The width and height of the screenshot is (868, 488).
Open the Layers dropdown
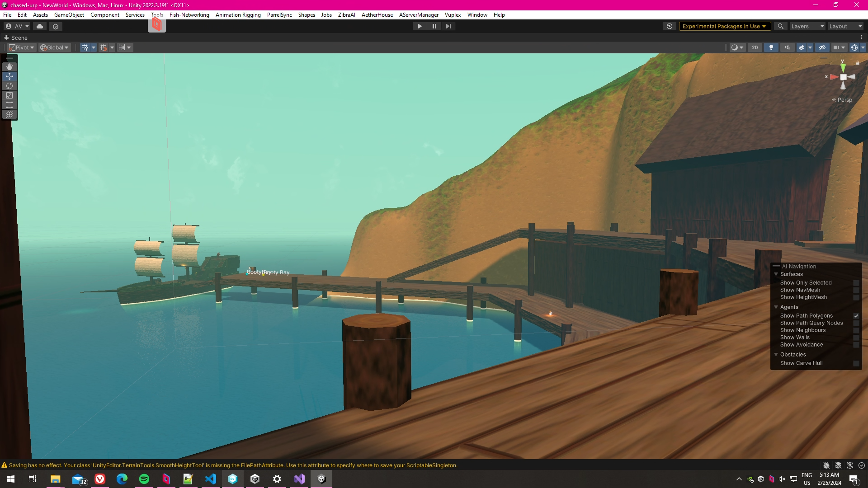point(807,26)
